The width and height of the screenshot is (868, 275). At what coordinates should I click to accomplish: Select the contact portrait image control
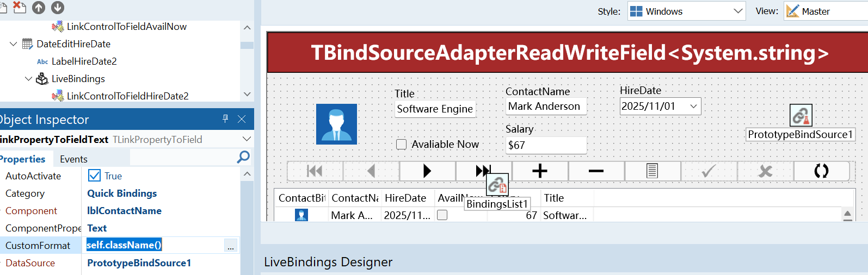pyautogui.click(x=336, y=124)
